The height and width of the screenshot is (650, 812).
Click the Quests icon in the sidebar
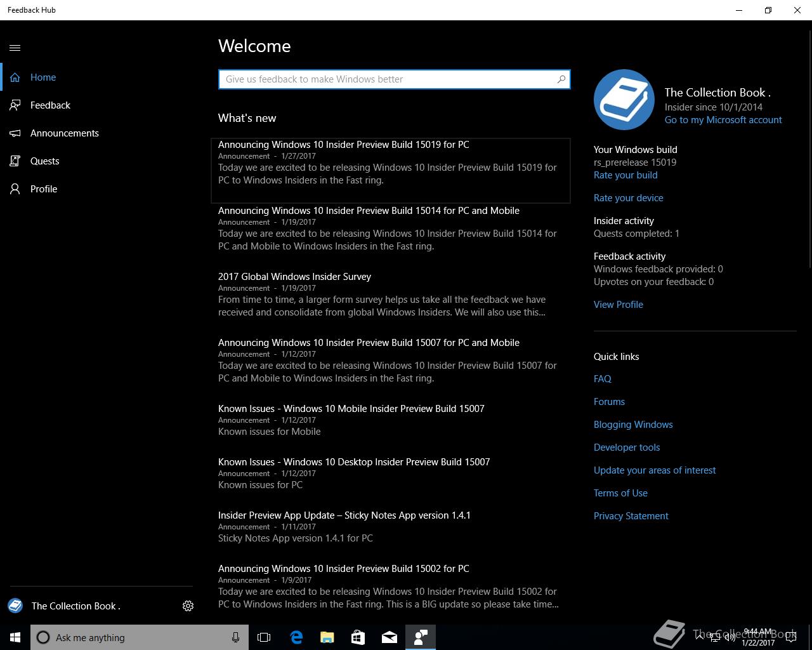click(15, 161)
